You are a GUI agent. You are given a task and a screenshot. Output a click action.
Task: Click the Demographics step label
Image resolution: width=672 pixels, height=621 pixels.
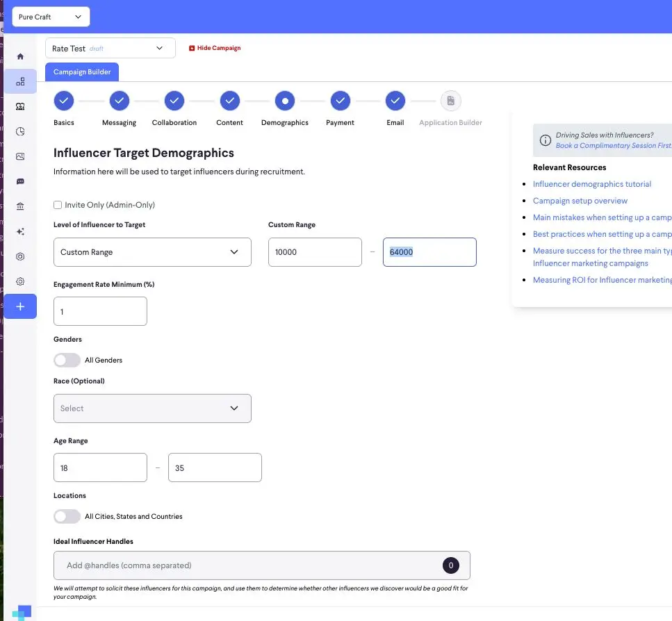click(285, 122)
